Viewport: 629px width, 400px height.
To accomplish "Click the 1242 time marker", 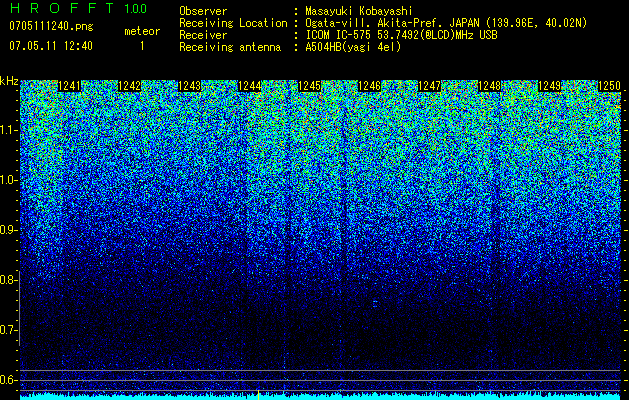I will point(130,86).
